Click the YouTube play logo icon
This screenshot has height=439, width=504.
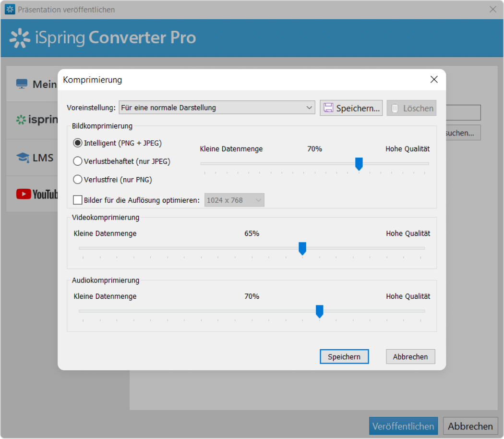(24, 194)
